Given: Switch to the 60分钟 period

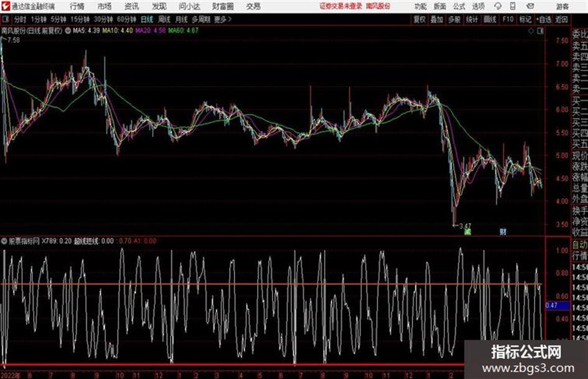Looking at the screenshot, I should (127, 19).
